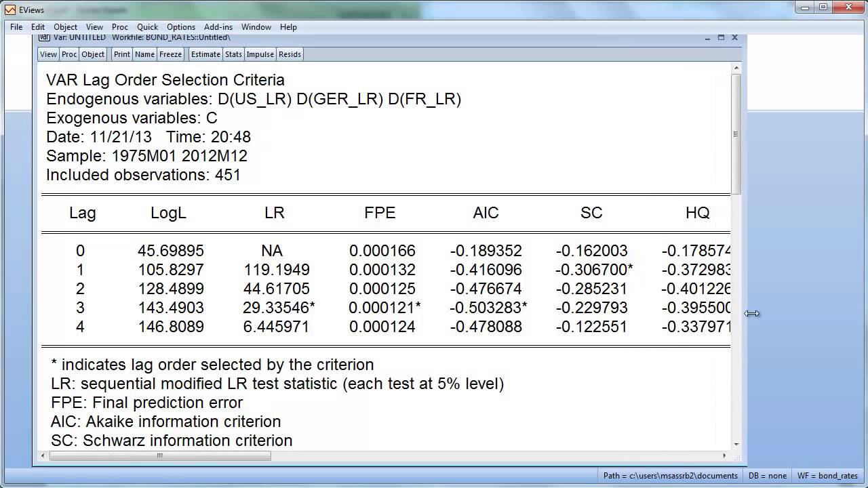Select LogL value 45.69895
Viewport: 868px width, 488px height.
click(x=171, y=251)
